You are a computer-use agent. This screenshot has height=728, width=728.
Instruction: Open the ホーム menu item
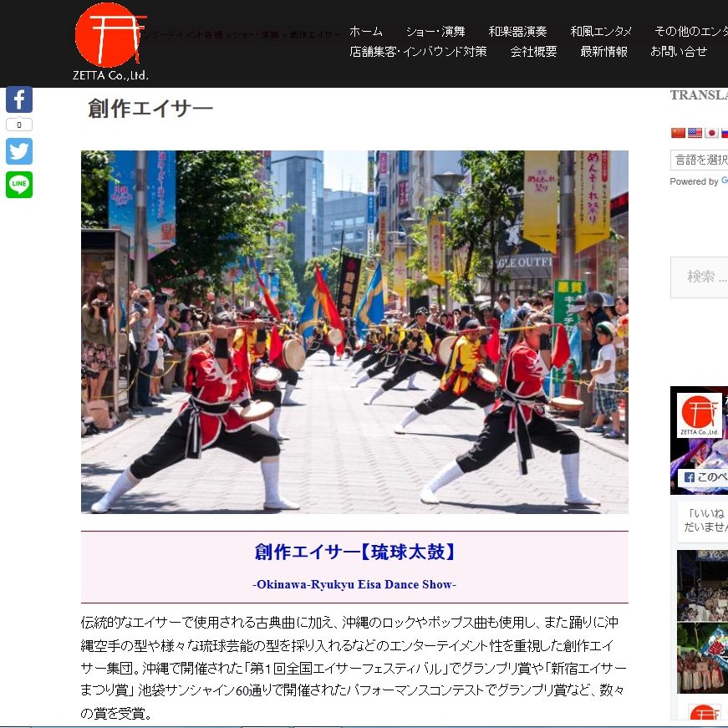(366, 32)
